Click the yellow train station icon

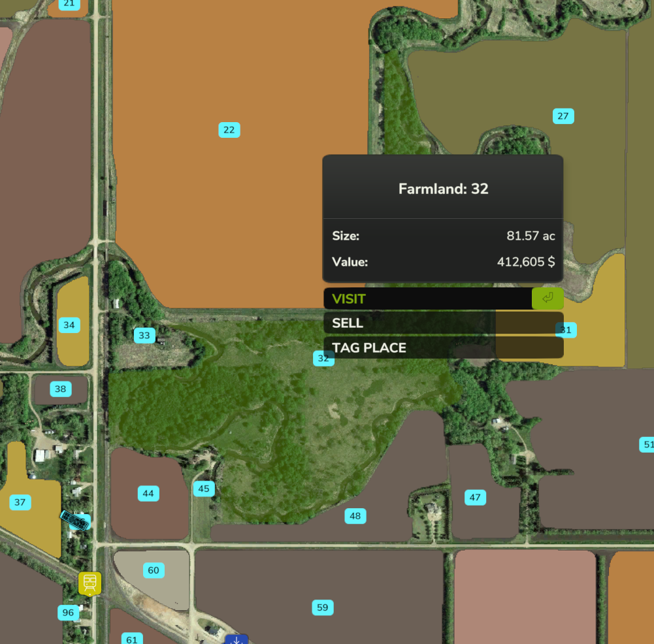pyautogui.click(x=90, y=583)
